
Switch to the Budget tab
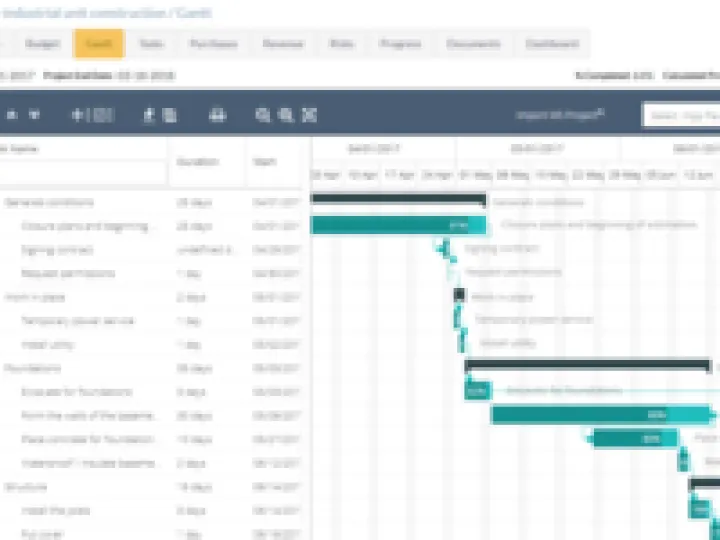42,44
